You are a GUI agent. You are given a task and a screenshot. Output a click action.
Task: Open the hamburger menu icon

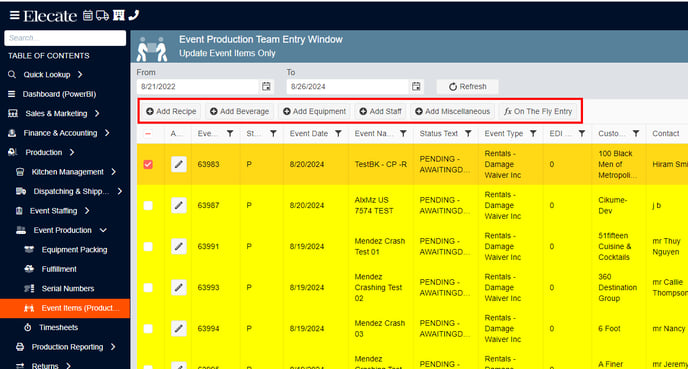[x=14, y=16]
